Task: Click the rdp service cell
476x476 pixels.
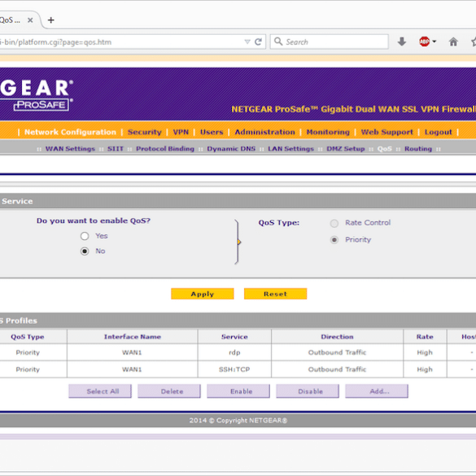Action: pyautogui.click(x=234, y=352)
